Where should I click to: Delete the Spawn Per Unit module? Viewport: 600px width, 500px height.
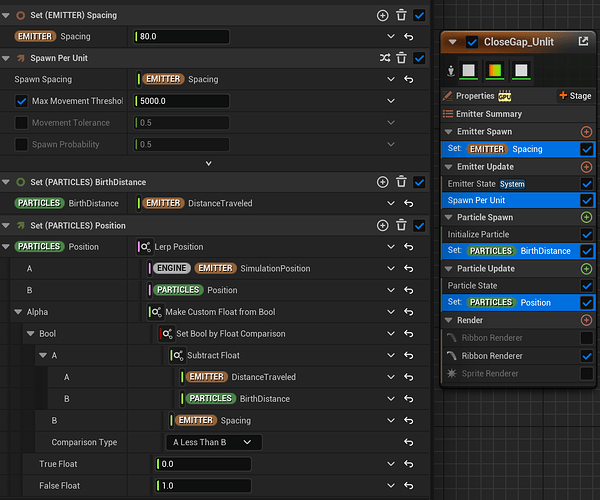click(401, 58)
